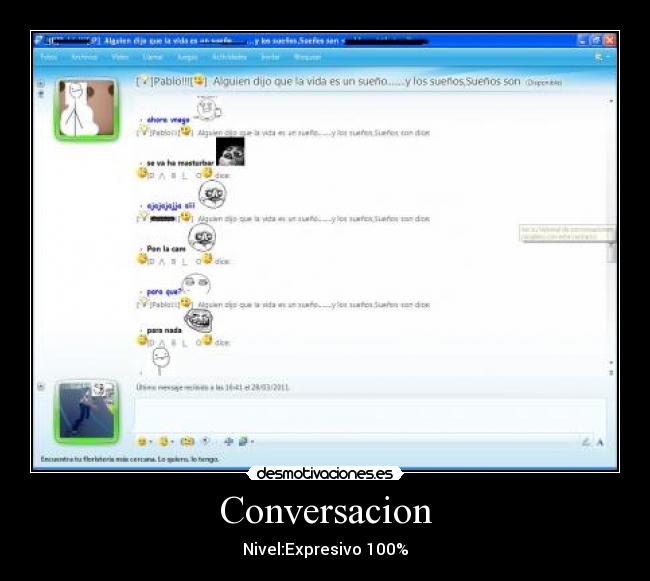Screen dimensions: 650x581
Task: Open the Archivos toolbar item
Action: (x=84, y=57)
